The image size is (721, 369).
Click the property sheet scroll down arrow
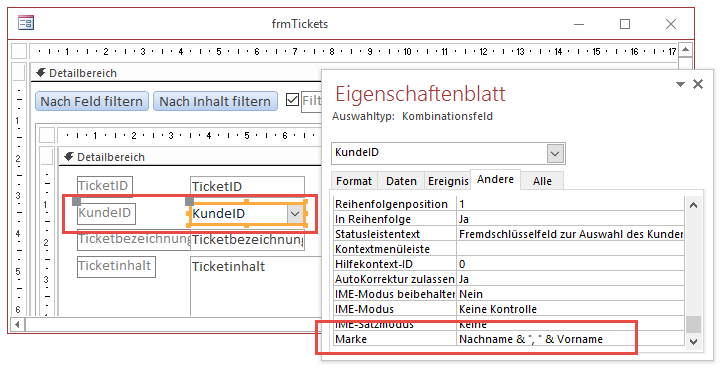pos(693,341)
